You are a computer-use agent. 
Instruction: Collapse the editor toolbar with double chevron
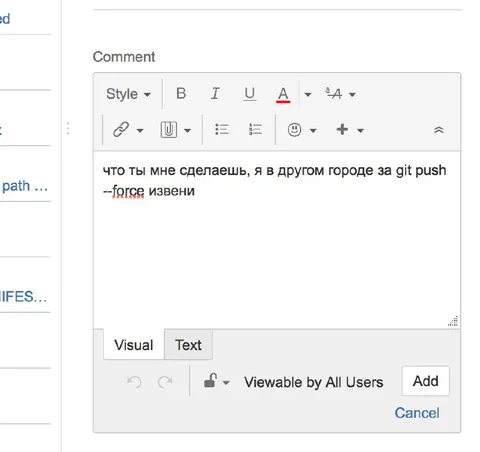click(x=439, y=130)
